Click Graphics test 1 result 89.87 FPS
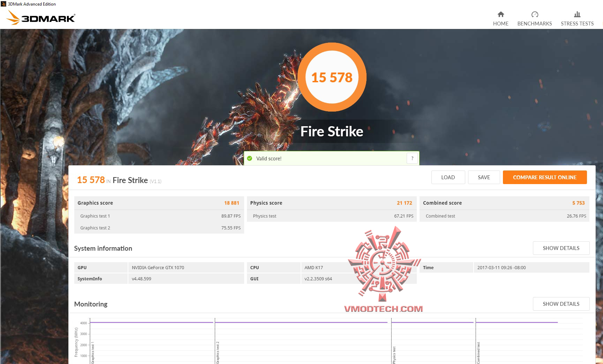Image resolution: width=603 pixels, height=364 pixels. pos(231,216)
